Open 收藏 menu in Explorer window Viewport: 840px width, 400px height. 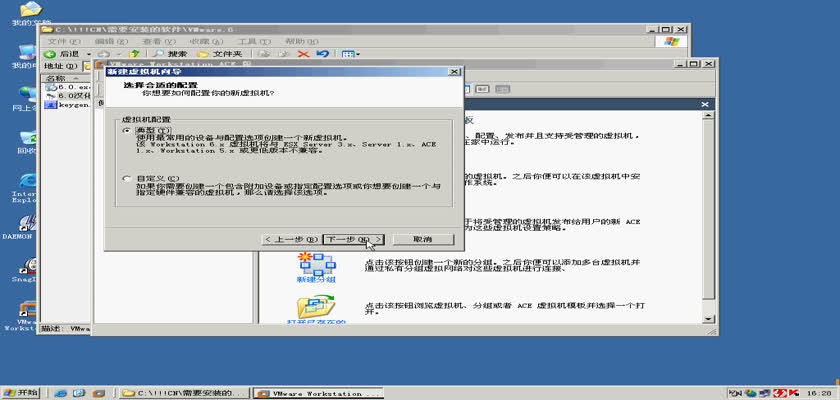(206, 42)
